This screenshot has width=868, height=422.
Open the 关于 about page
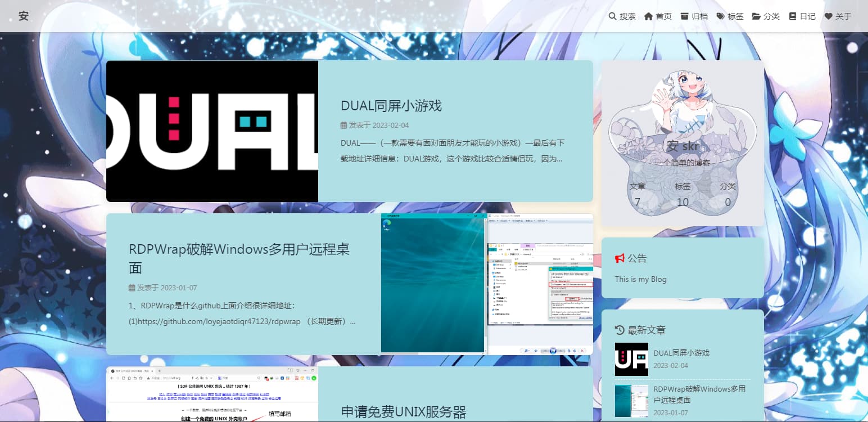838,16
